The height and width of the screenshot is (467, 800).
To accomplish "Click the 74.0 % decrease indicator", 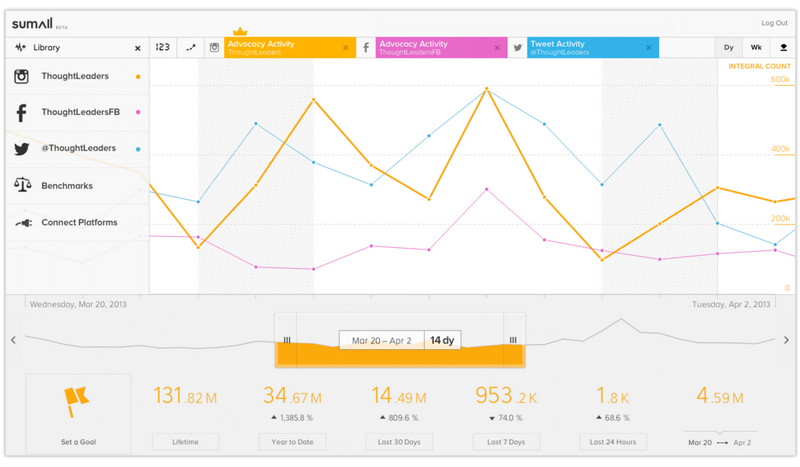I will click(x=506, y=418).
